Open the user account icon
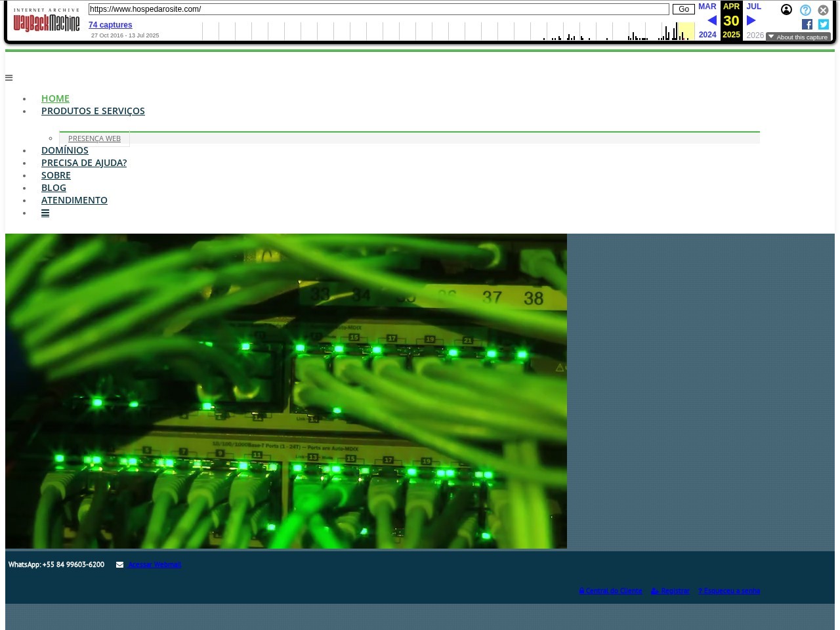This screenshot has width=840, height=630. (x=786, y=10)
